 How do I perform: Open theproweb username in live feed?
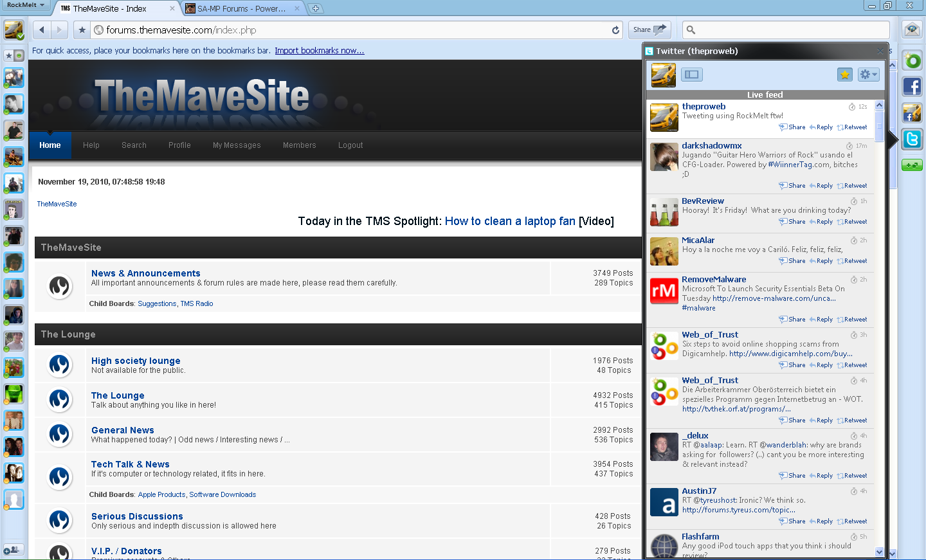pyautogui.click(x=704, y=107)
